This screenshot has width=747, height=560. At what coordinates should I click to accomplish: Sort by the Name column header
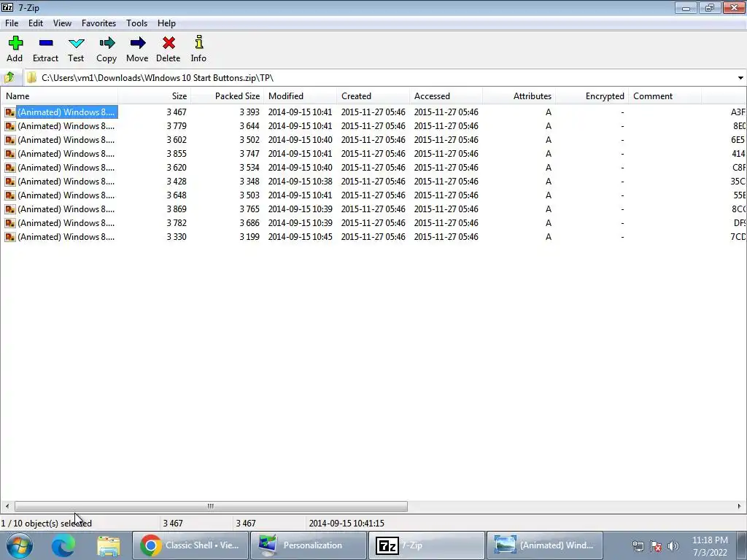coord(60,96)
